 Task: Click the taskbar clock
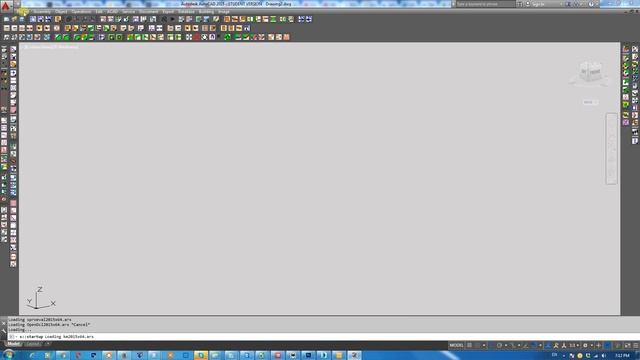click(x=622, y=356)
